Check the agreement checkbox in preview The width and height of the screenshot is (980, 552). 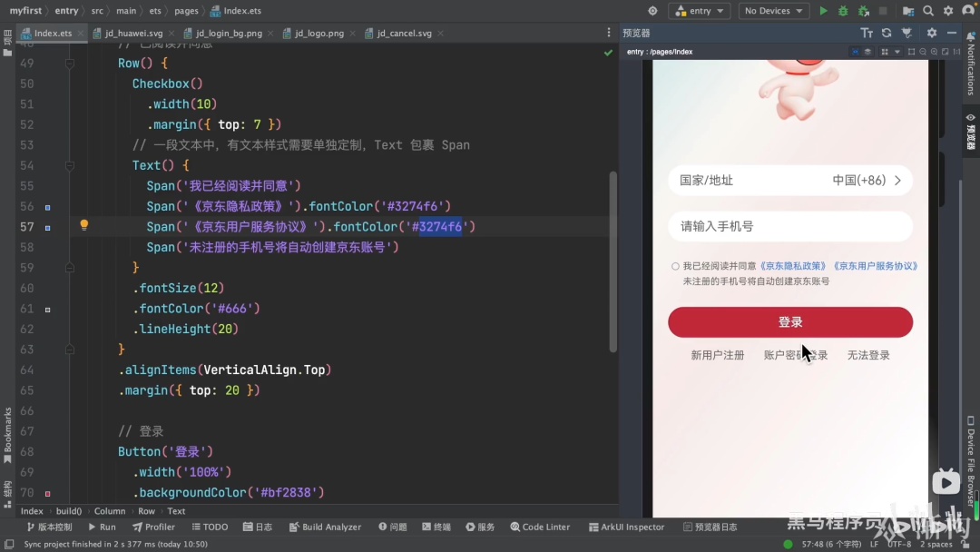pyautogui.click(x=675, y=266)
